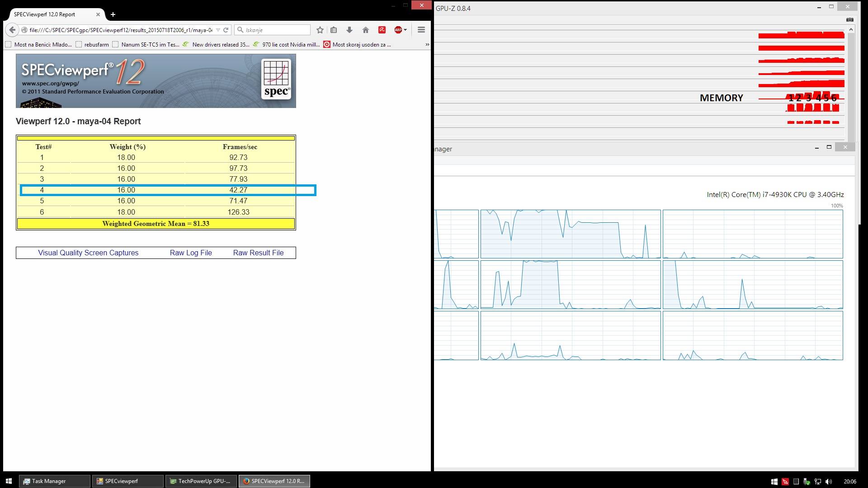
Task: Open the volume speaker tray icon
Action: [829, 482]
